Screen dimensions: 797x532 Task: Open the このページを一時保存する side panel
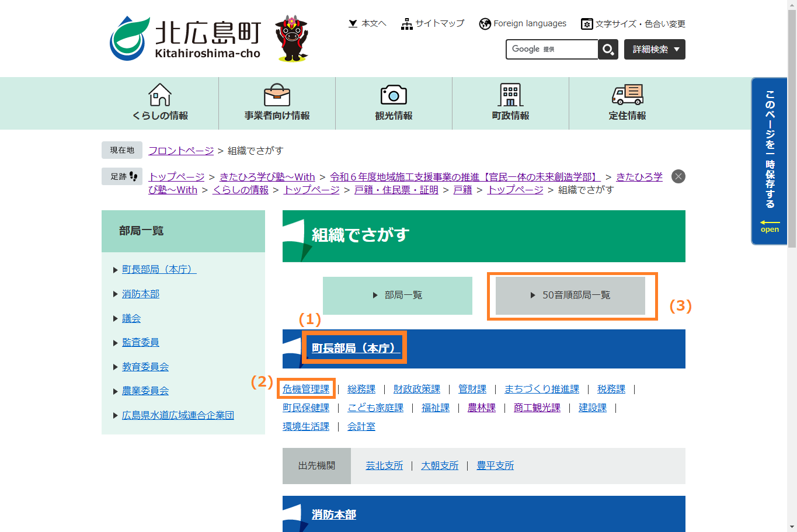[770, 161]
